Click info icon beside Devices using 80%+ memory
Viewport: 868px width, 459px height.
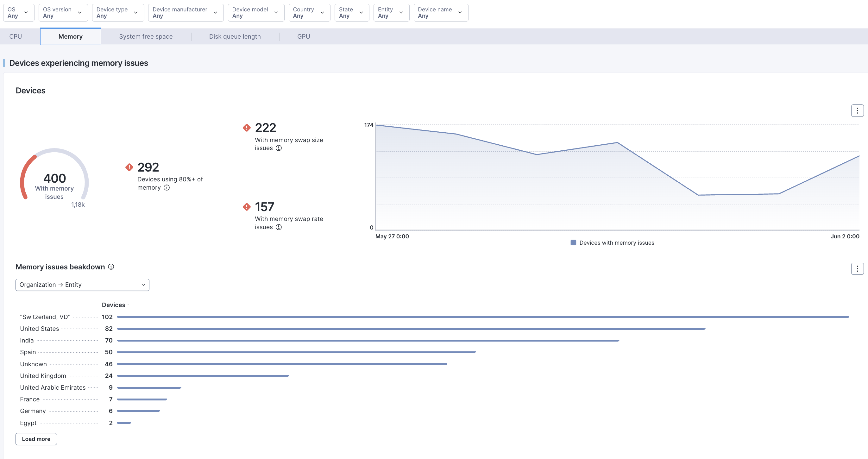[167, 188]
